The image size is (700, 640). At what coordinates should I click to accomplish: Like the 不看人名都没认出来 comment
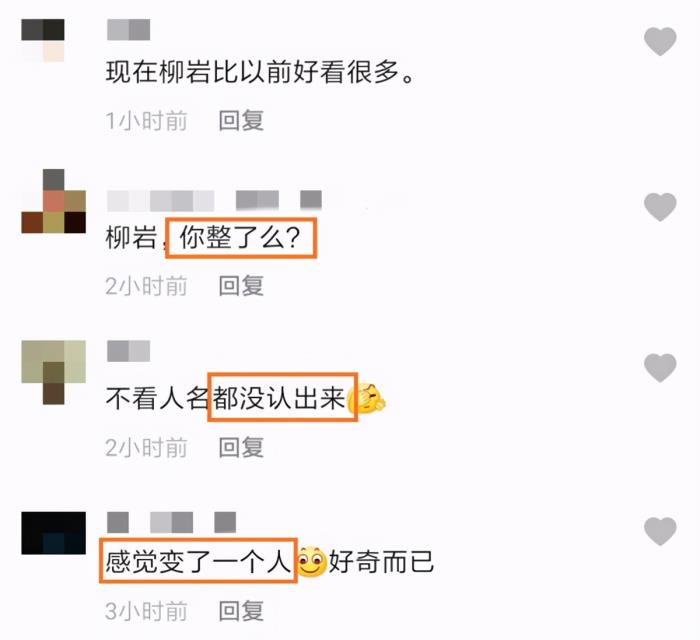660,367
